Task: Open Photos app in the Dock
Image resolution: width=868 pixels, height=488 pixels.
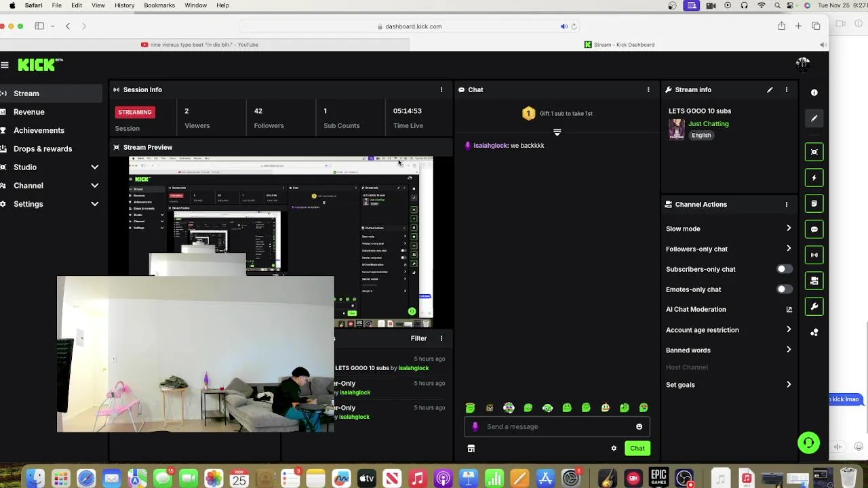Action: pyautogui.click(x=214, y=478)
